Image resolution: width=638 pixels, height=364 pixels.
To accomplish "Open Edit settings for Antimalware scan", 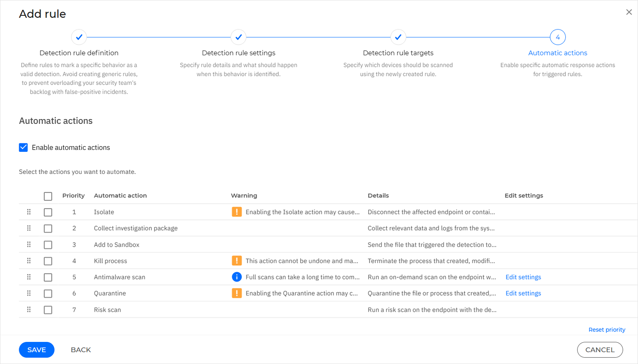I will [523, 277].
